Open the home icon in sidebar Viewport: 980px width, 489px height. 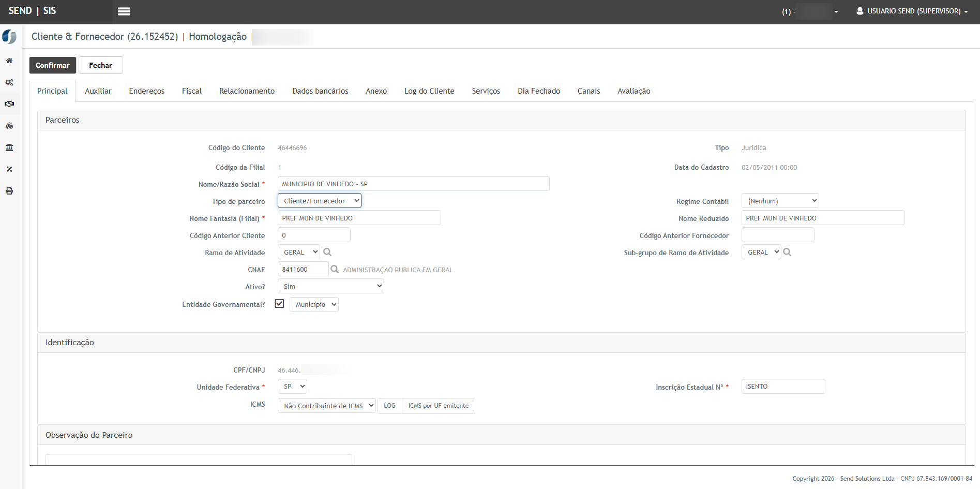tap(9, 61)
